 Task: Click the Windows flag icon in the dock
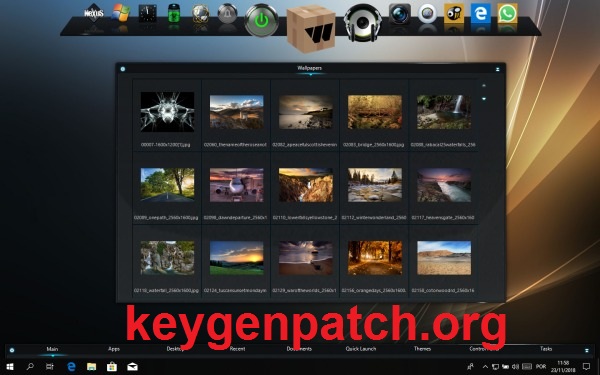tap(121, 13)
